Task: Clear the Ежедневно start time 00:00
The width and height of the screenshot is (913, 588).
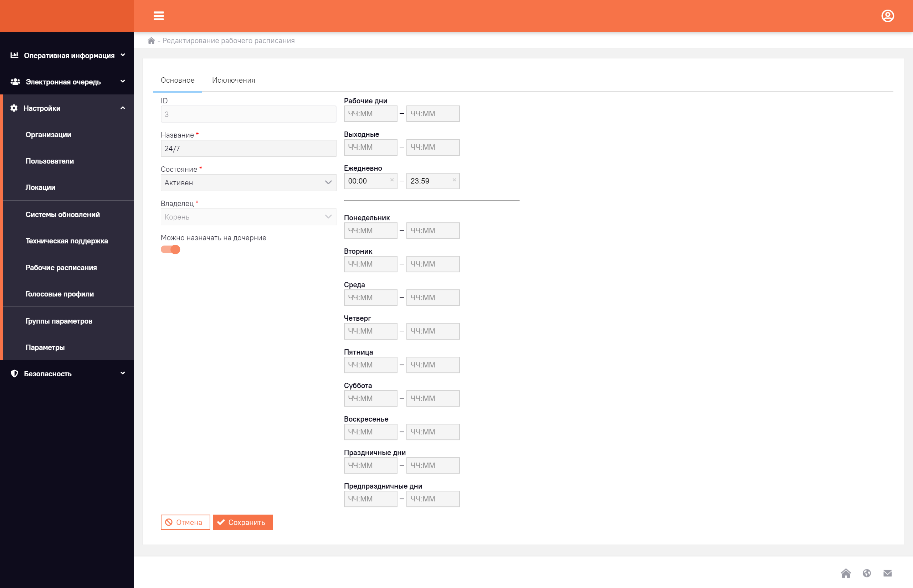Action: (x=392, y=180)
